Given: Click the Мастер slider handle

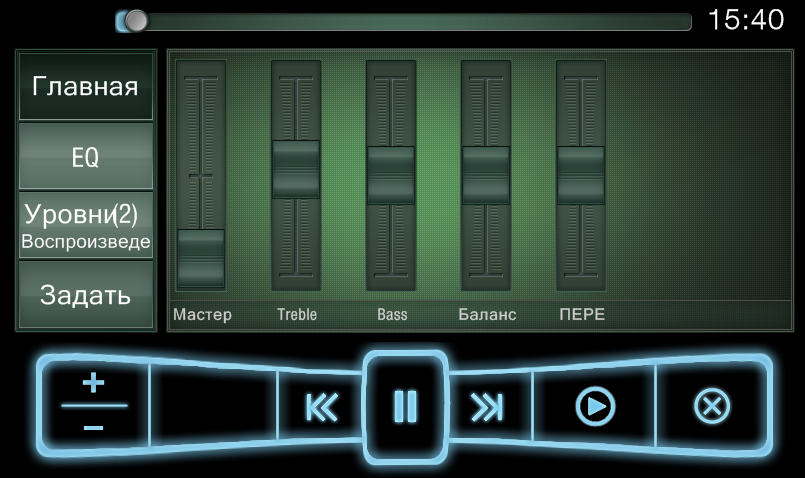Looking at the screenshot, I should [x=201, y=258].
